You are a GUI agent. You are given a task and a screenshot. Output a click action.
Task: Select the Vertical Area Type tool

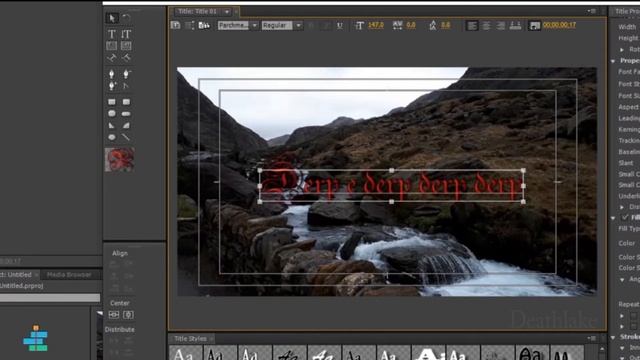click(127, 46)
